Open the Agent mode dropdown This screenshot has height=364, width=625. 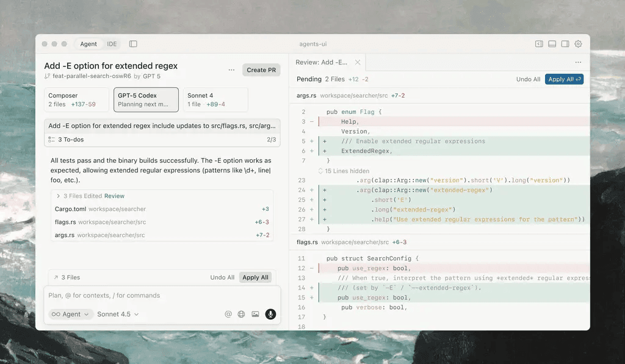point(70,313)
